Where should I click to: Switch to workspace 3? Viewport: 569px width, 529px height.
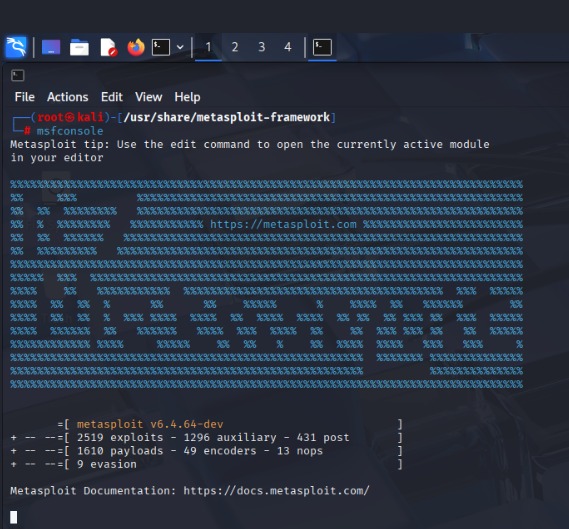coord(262,47)
